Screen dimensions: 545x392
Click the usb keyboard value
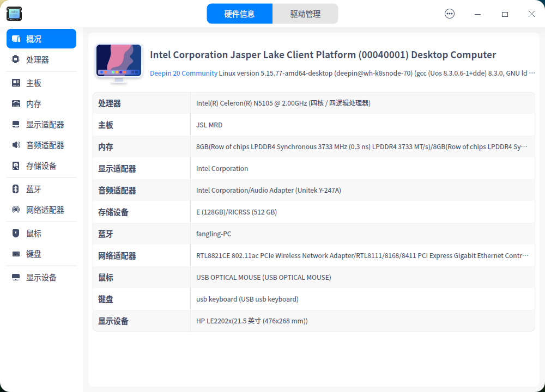[x=247, y=299]
